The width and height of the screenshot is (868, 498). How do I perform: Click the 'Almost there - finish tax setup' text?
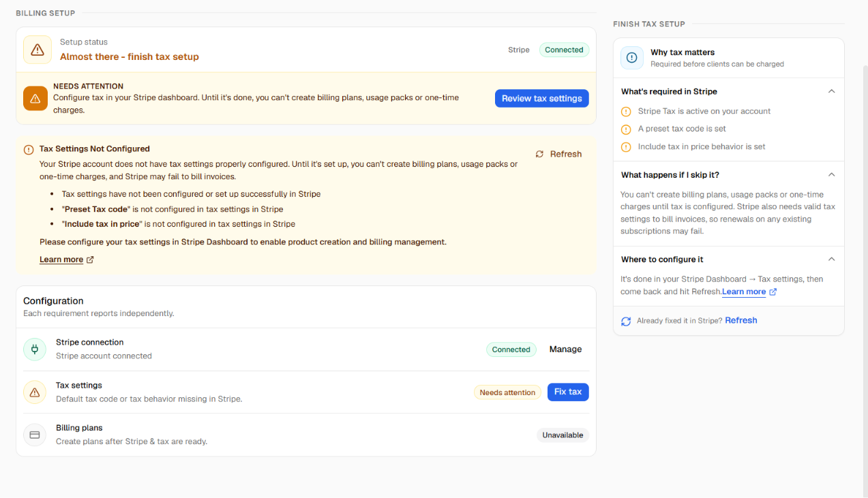click(x=130, y=57)
